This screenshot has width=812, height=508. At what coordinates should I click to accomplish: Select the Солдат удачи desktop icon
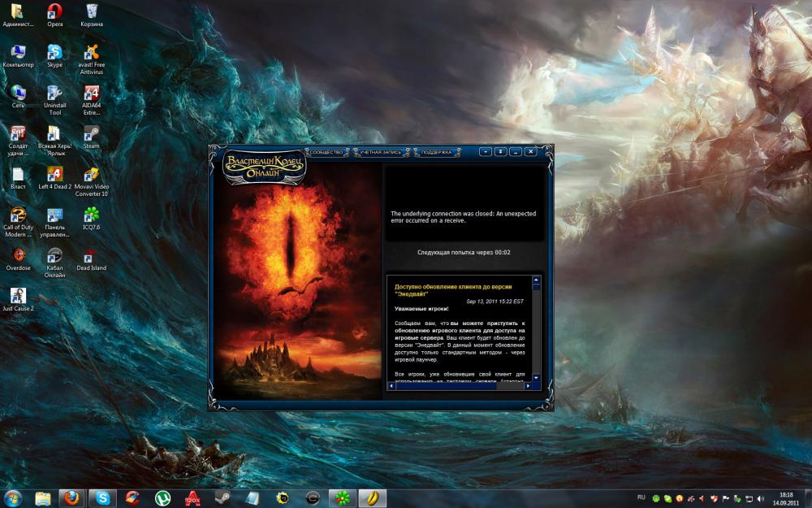click(x=18, y=141)
